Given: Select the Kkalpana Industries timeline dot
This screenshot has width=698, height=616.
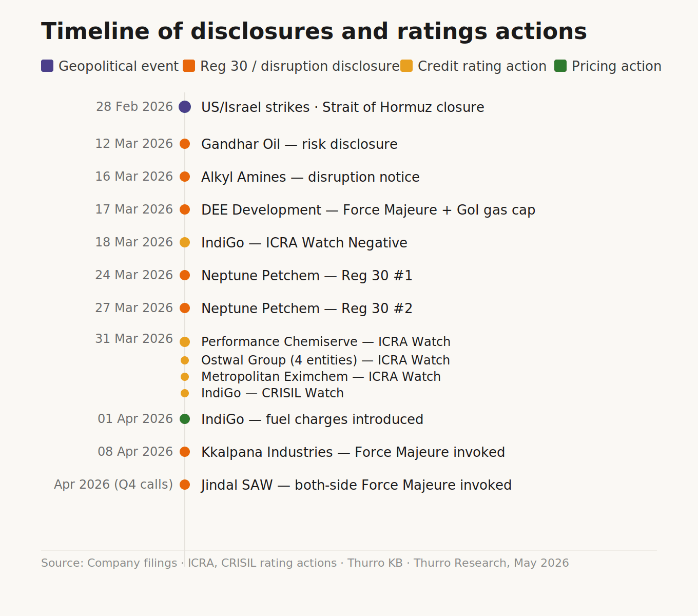Looking at the screenshot, I should [x=185, y=452].
